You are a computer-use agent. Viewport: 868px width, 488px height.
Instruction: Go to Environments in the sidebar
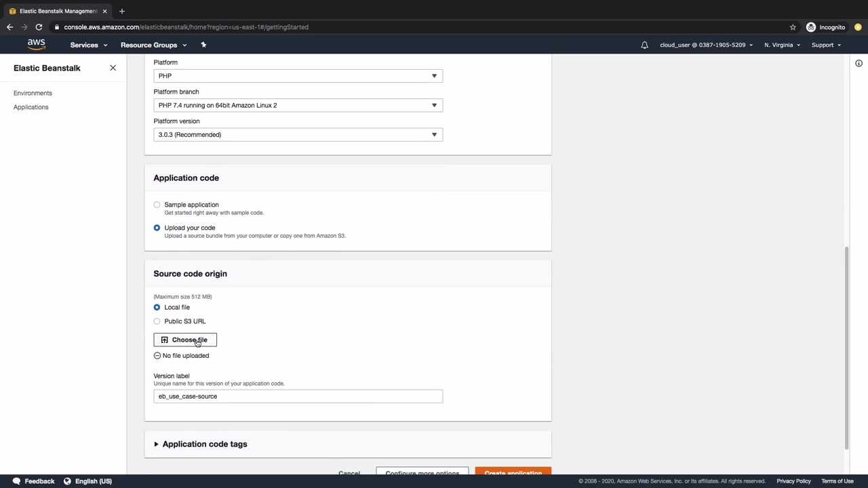[x=33, y=93]
